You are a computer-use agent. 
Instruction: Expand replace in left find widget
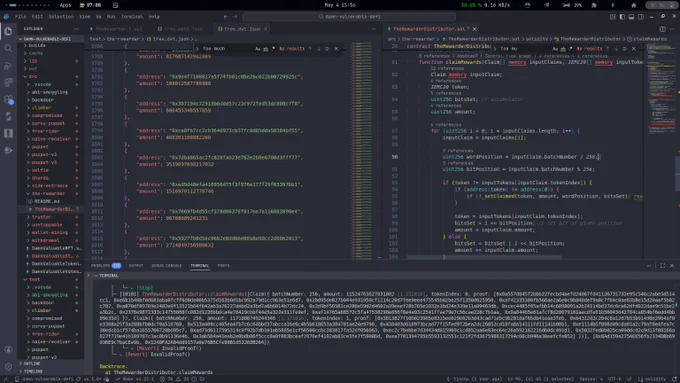pos(197,49)
